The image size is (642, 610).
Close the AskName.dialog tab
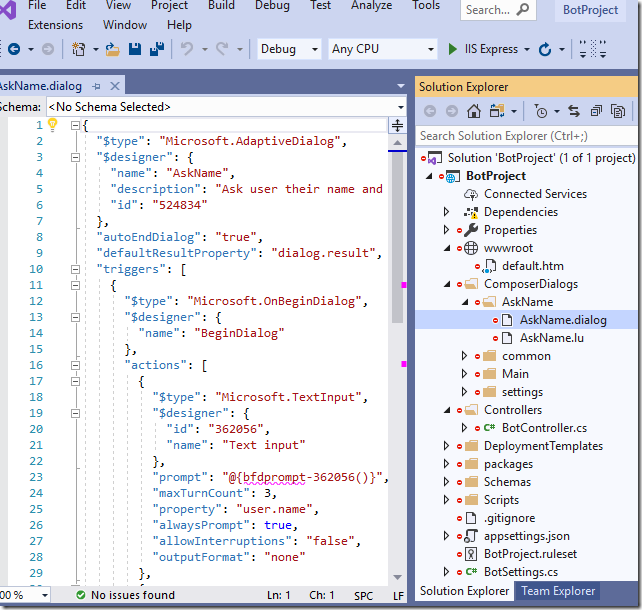click(x=115, y=86)
